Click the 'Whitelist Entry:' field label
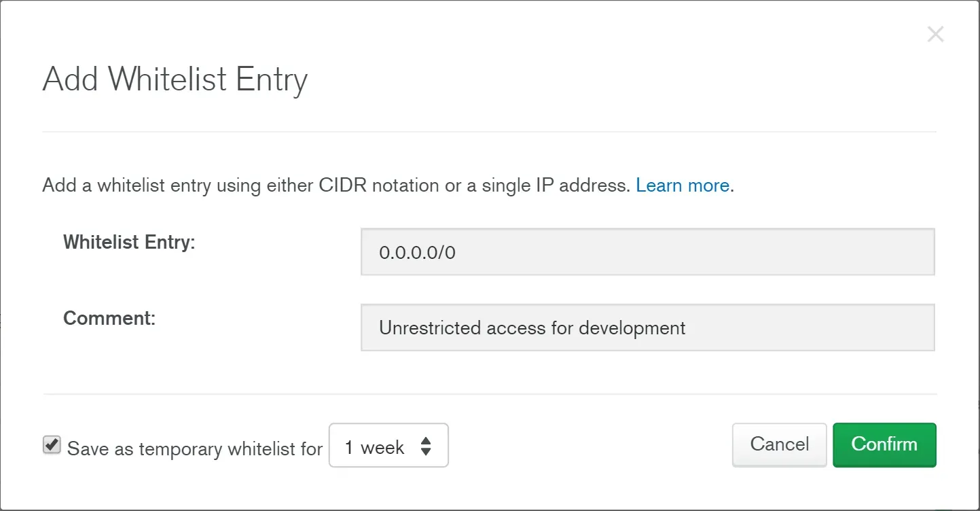 129,242
